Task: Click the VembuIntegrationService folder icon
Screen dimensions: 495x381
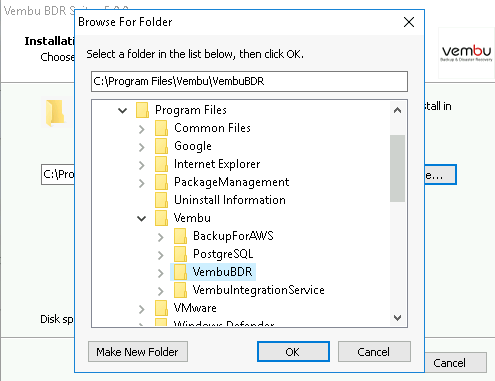Action: point(180,290)
